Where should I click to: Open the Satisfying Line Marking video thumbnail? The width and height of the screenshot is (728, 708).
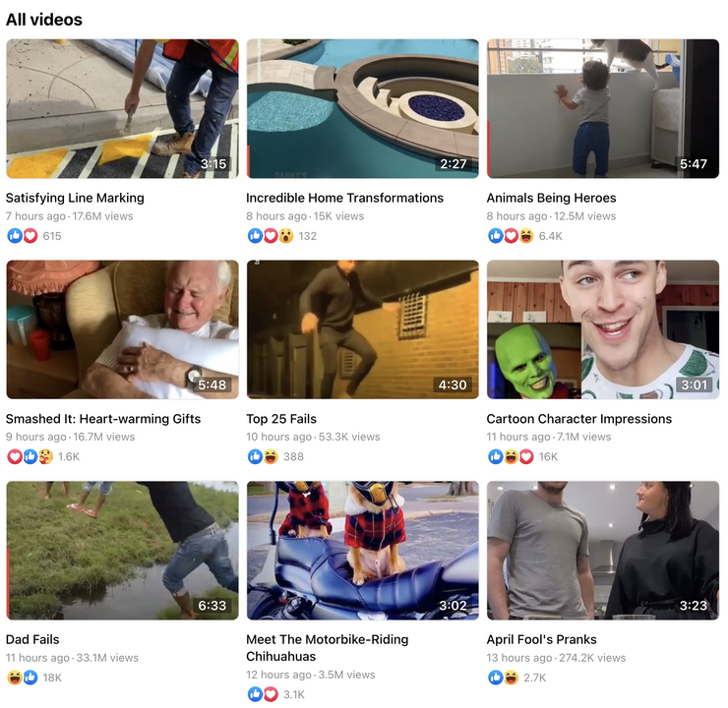tap(123, 108)
